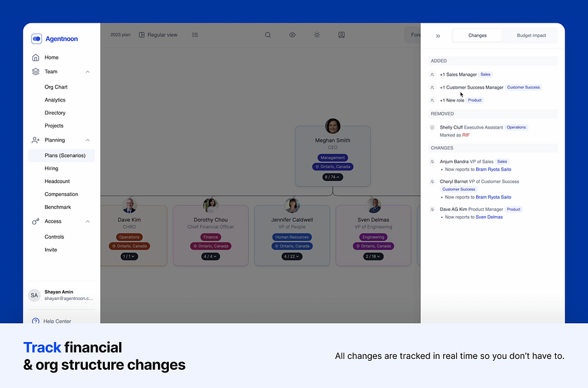The width and height of the screenshot is (588, 388).
Task: Click the change icon beside Dave AG Kim
Action: coord(432,209)
